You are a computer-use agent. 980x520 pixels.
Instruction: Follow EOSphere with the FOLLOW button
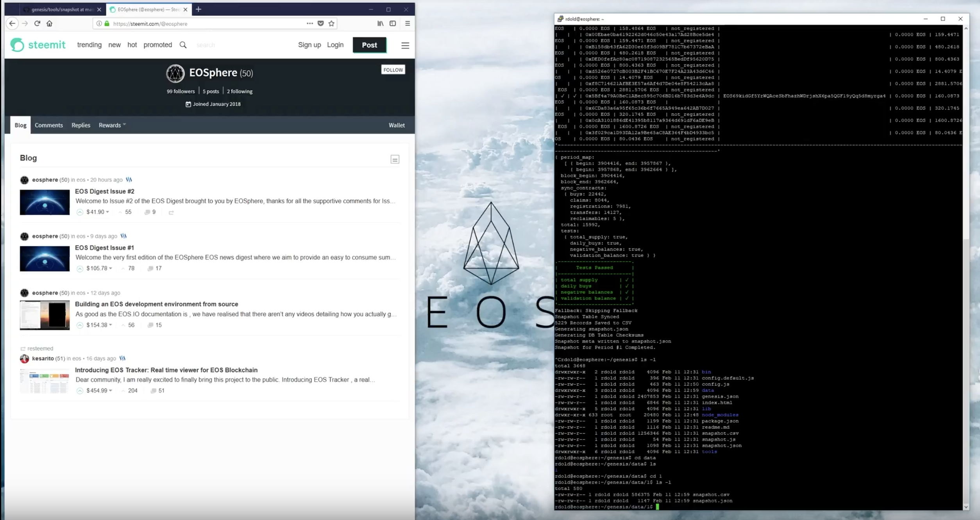393,70
